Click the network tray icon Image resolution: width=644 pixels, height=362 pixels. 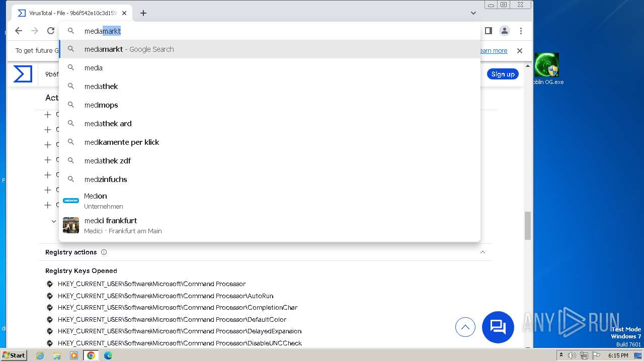[x=584, y=355]
